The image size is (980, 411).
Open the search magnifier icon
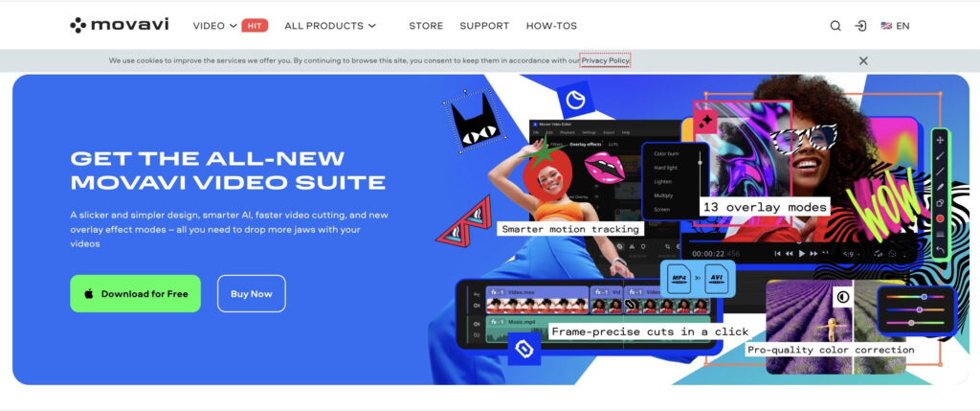[x=835, y=26]
